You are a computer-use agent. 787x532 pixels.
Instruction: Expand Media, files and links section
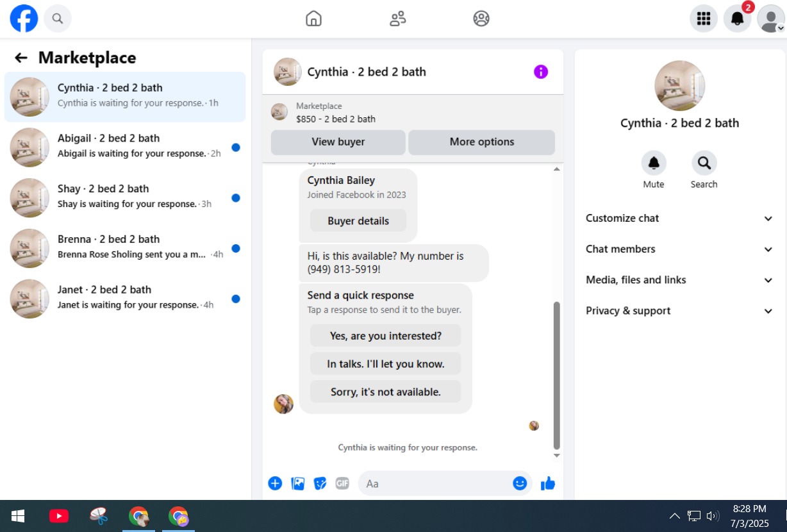[x=679, y=280]
